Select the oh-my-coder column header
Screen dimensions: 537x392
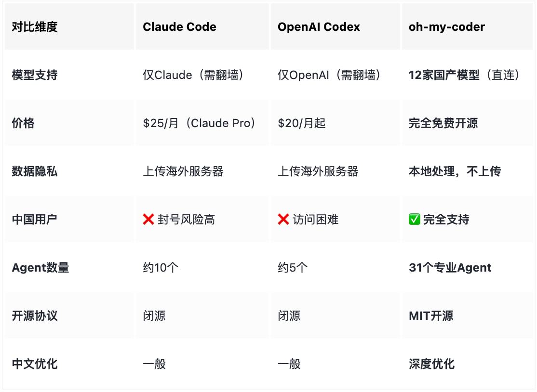[x=447, y=26]
